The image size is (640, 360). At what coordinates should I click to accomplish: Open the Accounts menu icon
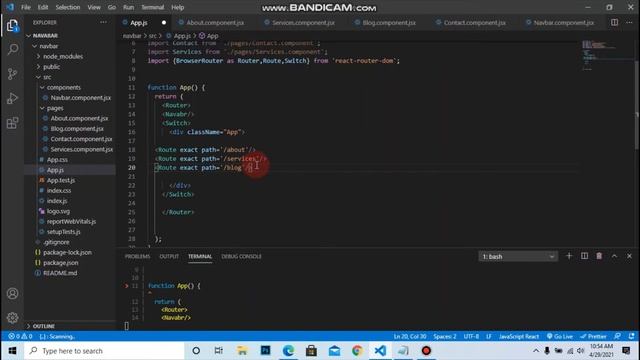pyautogui.click(x=13, y=293)
